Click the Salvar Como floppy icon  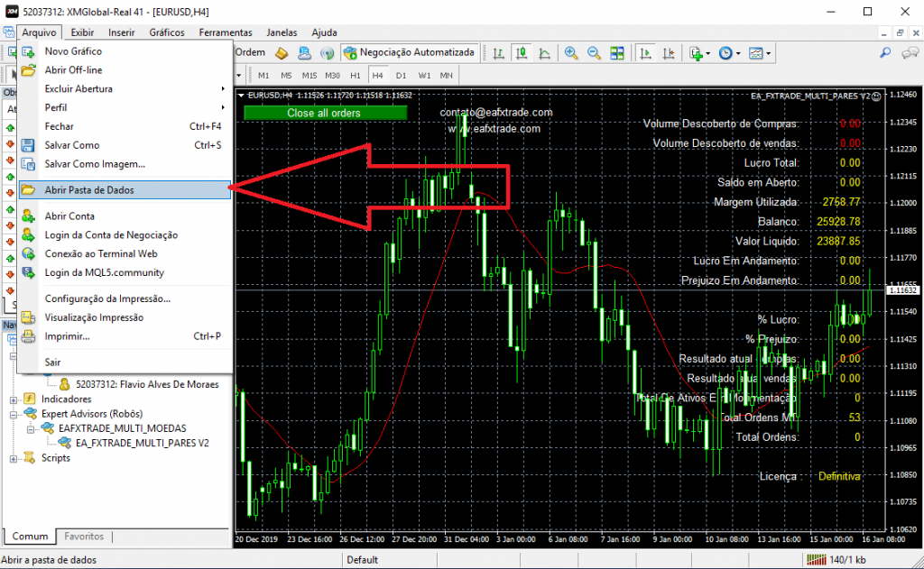tap(28, 145)
